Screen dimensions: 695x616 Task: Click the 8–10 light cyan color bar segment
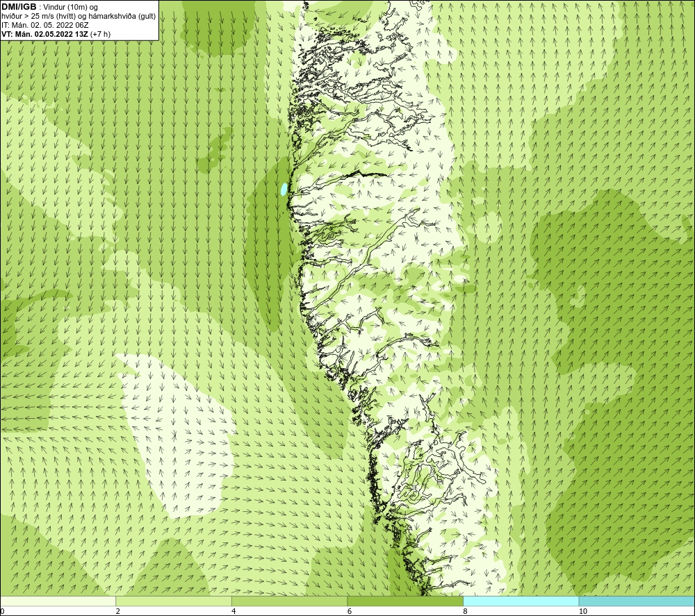(x=521, y=601)
